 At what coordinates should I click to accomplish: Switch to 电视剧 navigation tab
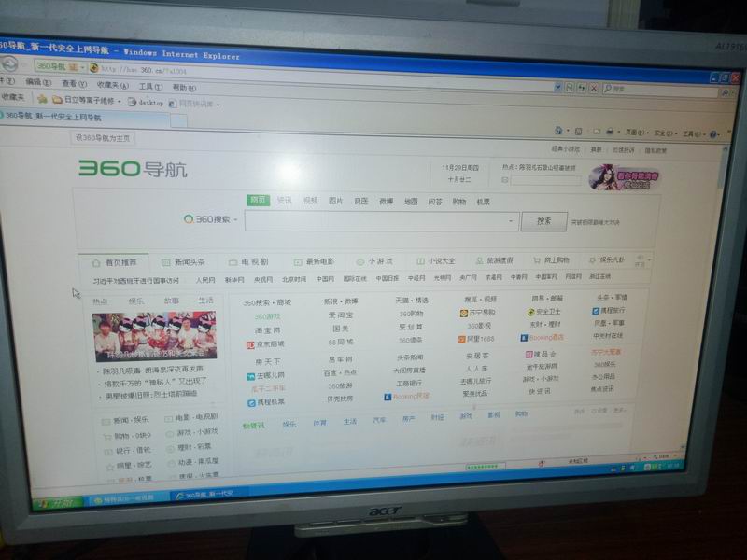[x=248, y=262]
